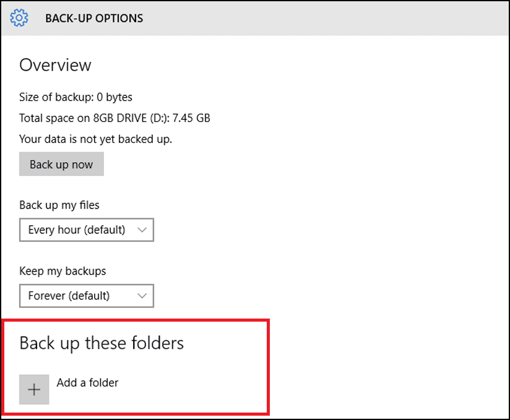
Task: Select the Total space on 8GB DRIVE text
Action: pos(115,118)
